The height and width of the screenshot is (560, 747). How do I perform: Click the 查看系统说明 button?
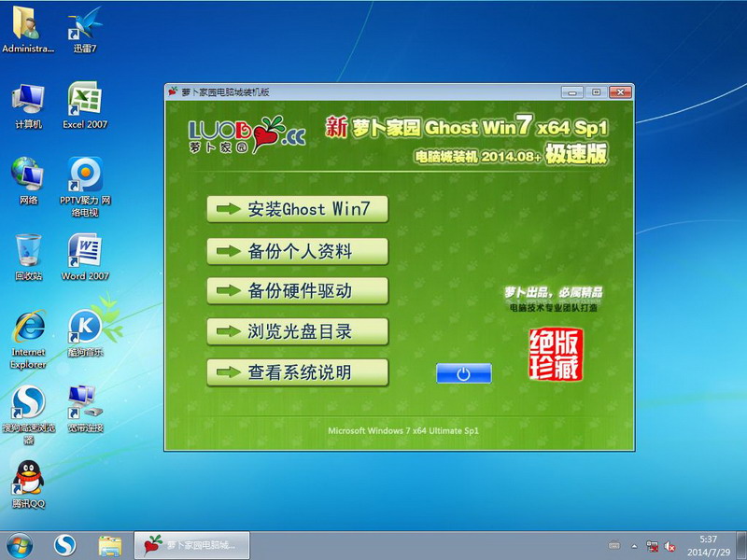(x=298, y=371)
